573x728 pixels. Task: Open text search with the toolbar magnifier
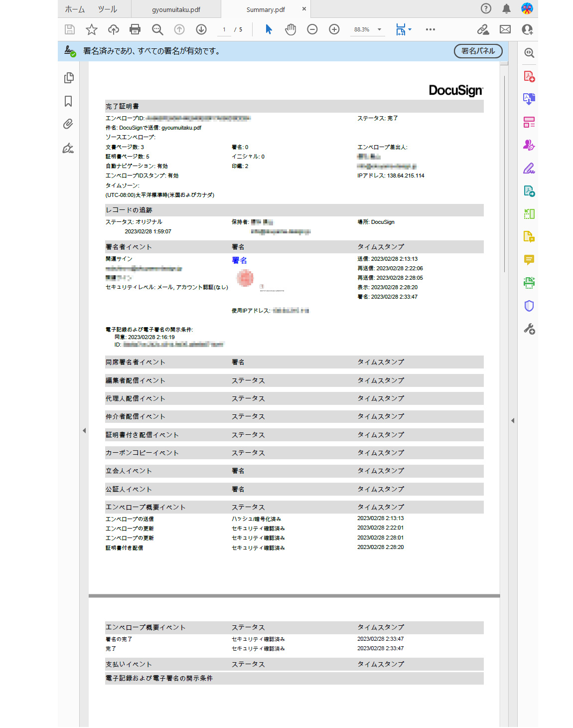157,29
